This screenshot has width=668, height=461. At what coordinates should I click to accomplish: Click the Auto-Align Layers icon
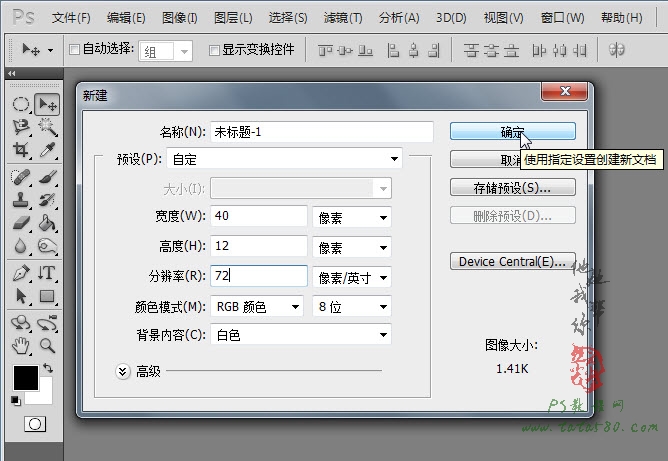coord(616,50)
